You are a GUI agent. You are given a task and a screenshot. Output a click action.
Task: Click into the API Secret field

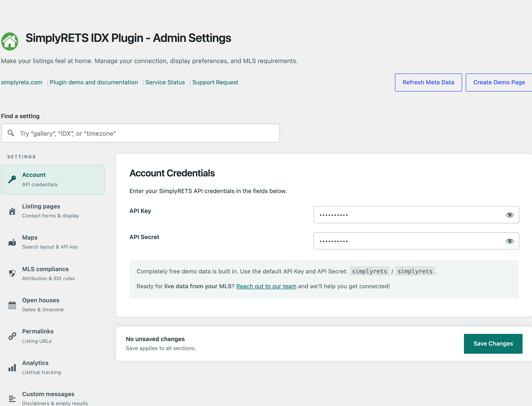(x=416, y=241)
